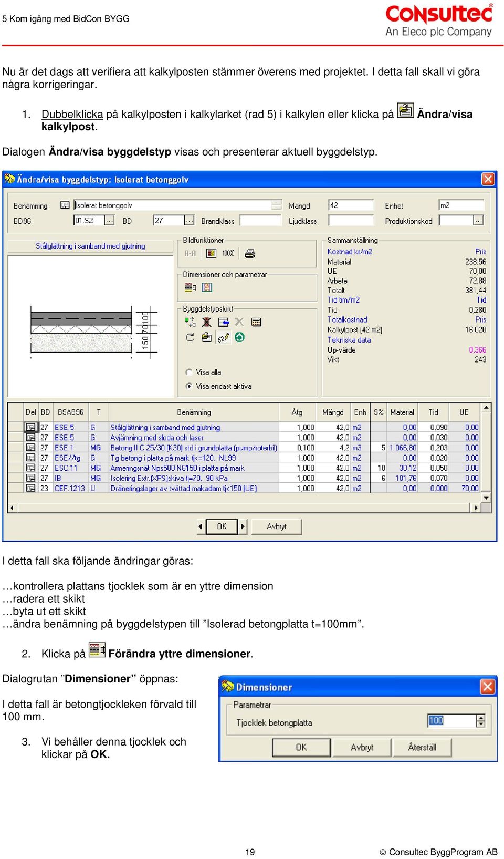This screenshot has height=859, width=504.
Task: Click Avbryt in the Ändra/visa byggdelstyp dialog
Action: [x=277, y=526]
